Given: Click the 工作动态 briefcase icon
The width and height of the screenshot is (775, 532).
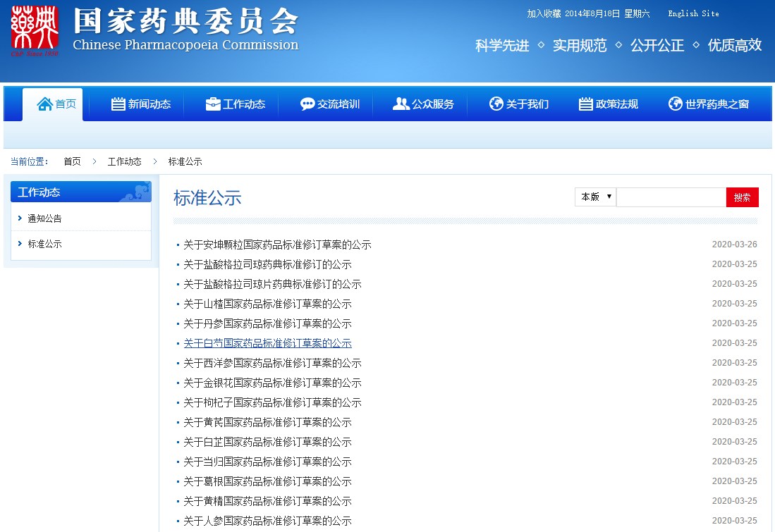Looking at the screenshot, I should 212,104.
